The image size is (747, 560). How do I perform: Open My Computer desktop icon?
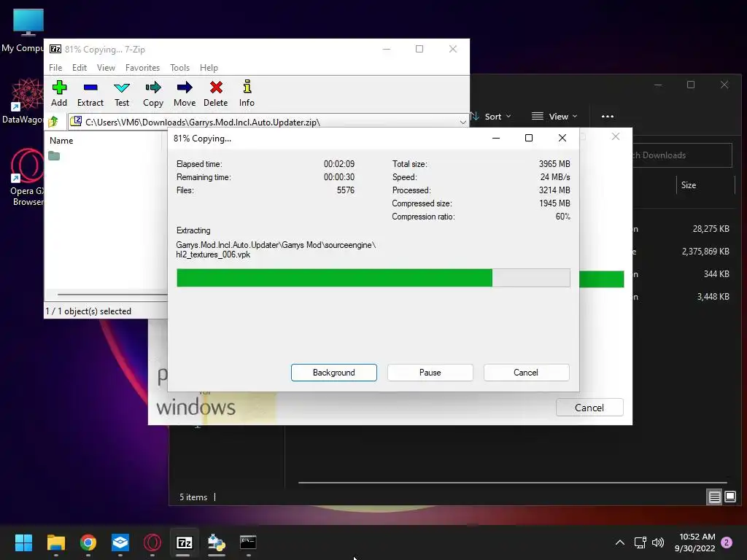(x=24, y=31)
